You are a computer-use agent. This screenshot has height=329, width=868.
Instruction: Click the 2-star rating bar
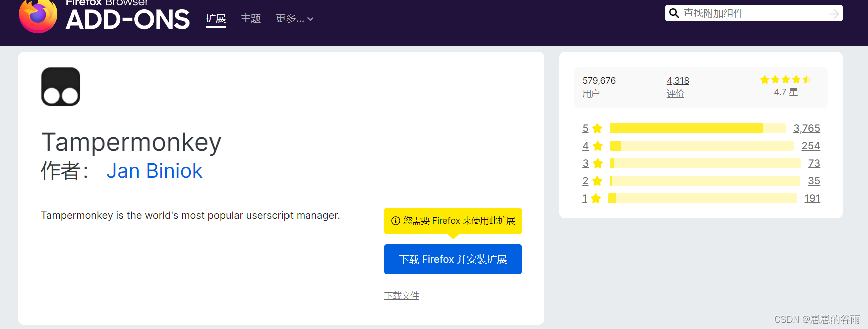tap(705, 181)
